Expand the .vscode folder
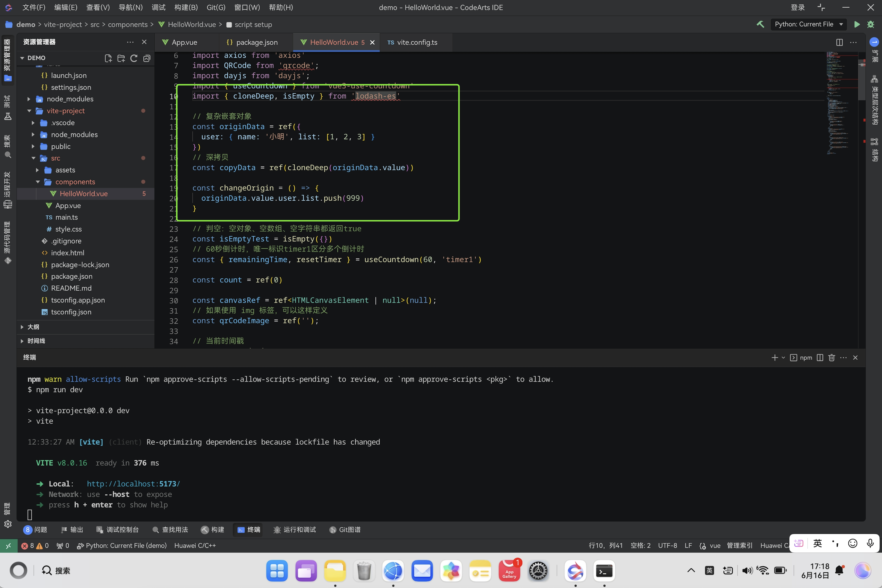882x588 pixels. tap(33, 123)
